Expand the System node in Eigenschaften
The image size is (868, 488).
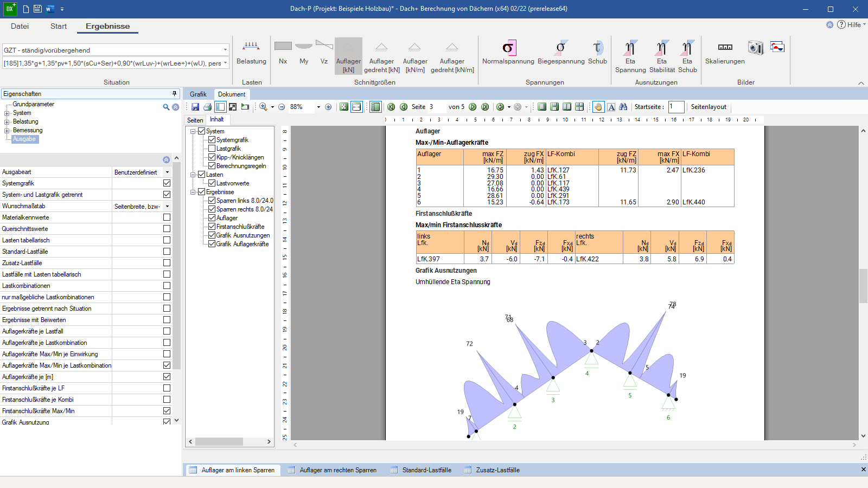point(7,113)
